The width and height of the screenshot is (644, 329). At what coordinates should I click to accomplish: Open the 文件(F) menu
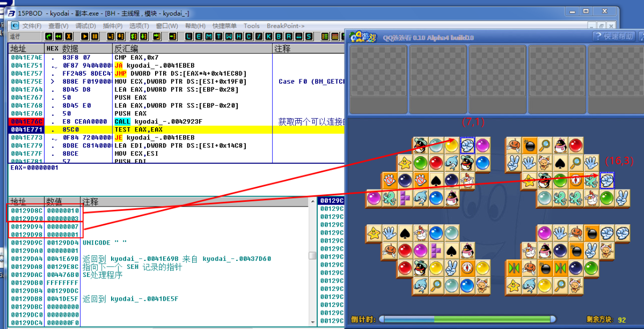click(x=32, y=26)
